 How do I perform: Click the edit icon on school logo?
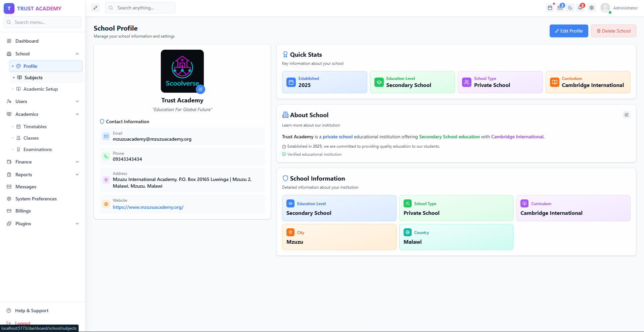click(x=200, y=89)
